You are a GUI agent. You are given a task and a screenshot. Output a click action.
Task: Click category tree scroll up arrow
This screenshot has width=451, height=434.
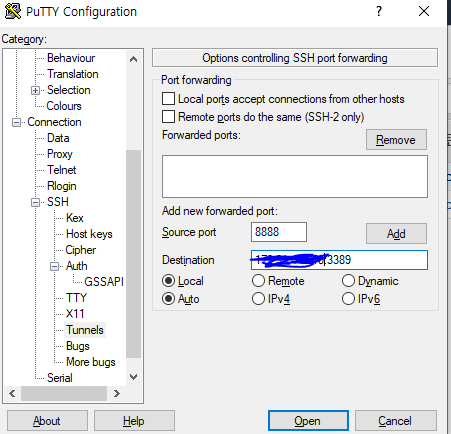[x=134, y=59]
